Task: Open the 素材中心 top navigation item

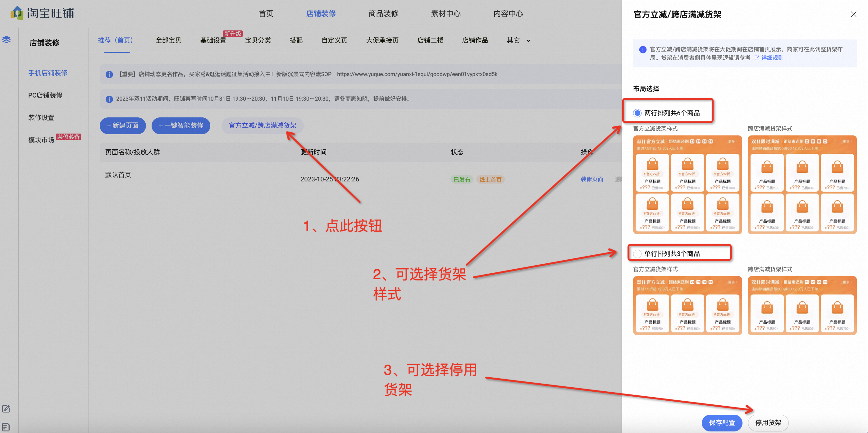Action: (445, 13)
